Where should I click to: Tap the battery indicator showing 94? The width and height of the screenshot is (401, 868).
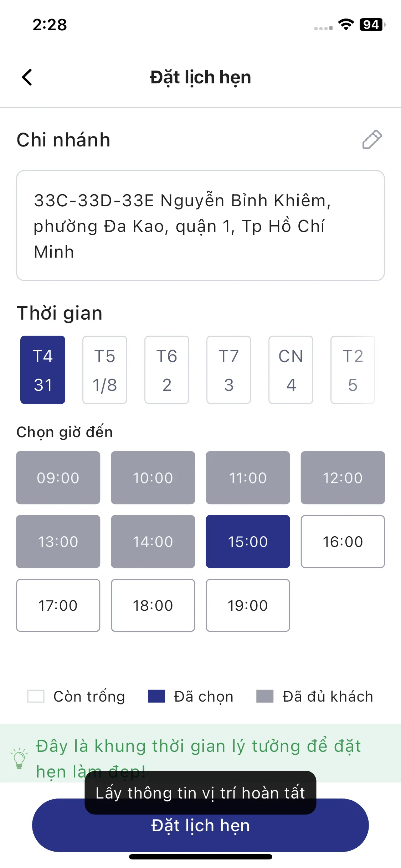coord(372,25)
